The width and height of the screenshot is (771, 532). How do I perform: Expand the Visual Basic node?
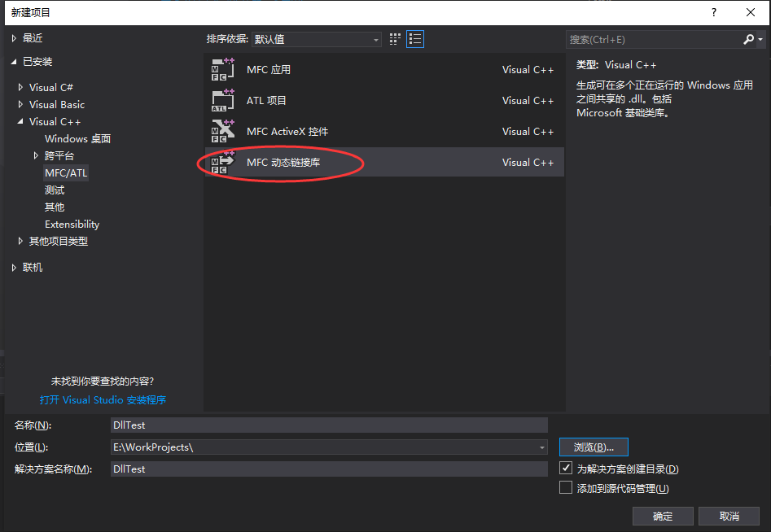20,104
